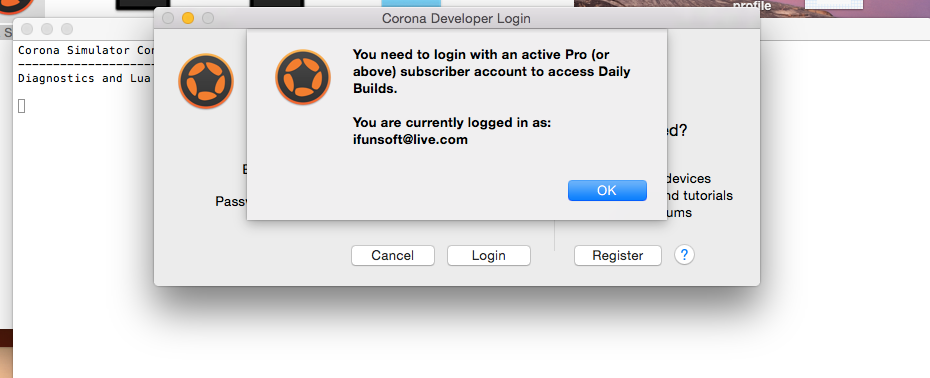Viewport: 930px width, 378px height.
Task: Click the console text cursor box
Action: point(21,106)
